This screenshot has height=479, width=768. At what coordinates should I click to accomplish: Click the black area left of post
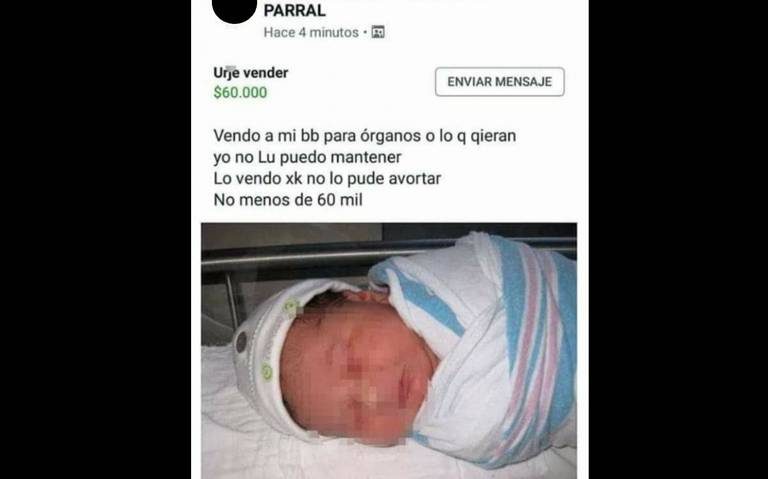(x=96, y=240)
